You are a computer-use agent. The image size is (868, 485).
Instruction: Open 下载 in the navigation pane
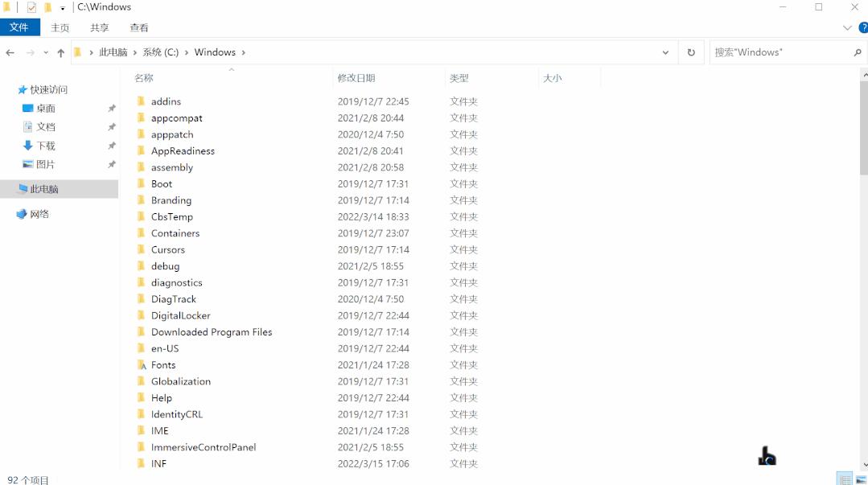(45, 146)
